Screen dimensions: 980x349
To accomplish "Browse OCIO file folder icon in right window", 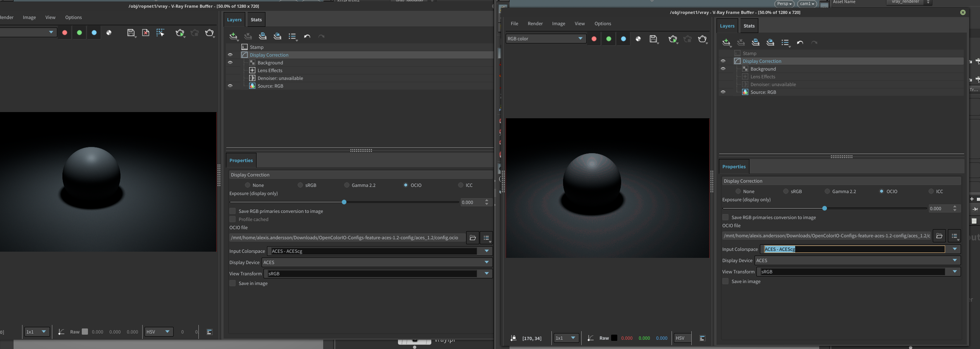I will 939,236.
